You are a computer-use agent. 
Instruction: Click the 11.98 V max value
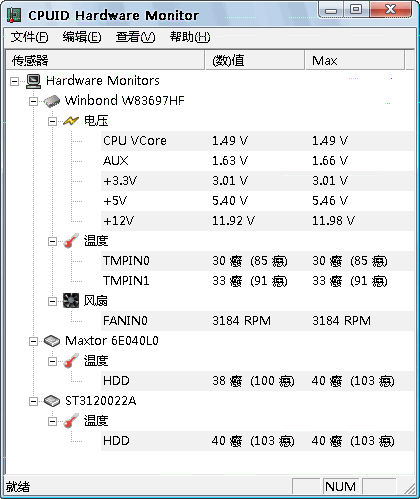tap(333, 221)
